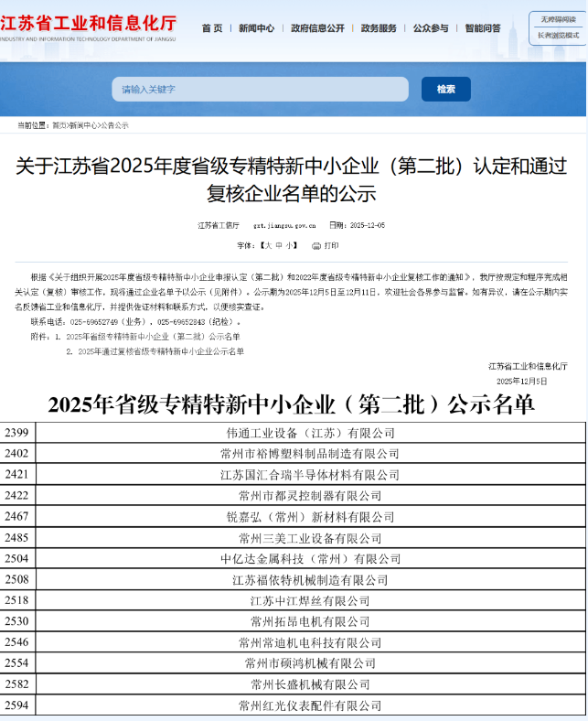Click 公告公示 in the breadcrumb
The height and width of the screenshot is (721, 588).
(x=114, y=125)
